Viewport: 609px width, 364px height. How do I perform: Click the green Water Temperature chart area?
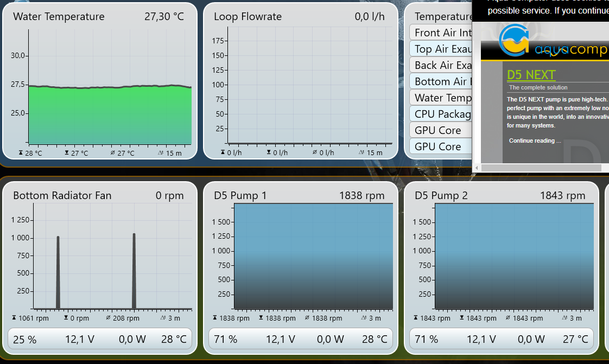coord(110,116)
